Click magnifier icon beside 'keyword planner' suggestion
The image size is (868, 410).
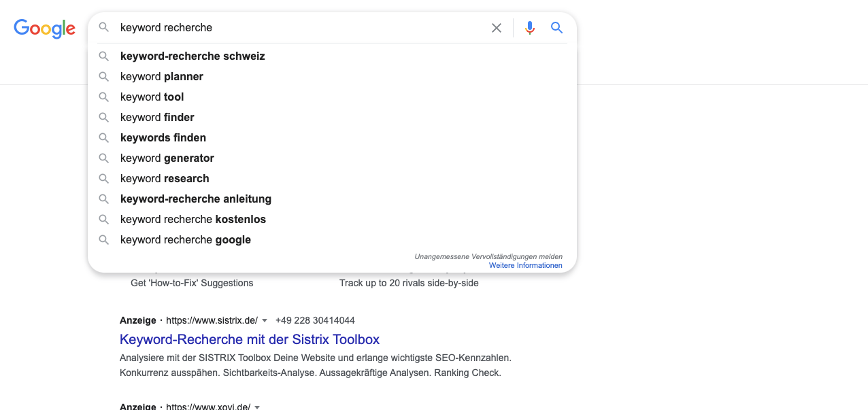point(104,77)
